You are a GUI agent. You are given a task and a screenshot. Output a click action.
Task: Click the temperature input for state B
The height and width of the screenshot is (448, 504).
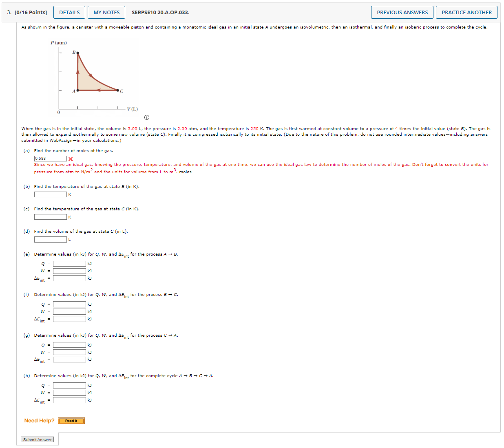click(50, 194)
